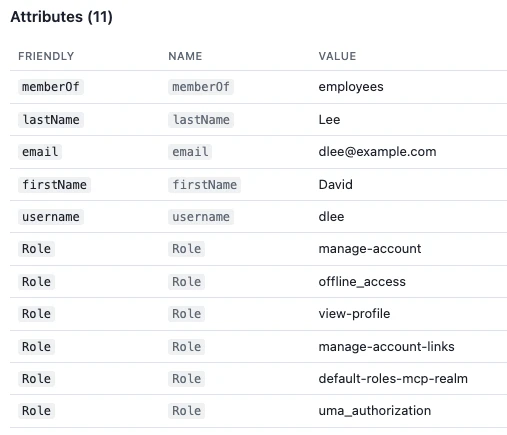Image resolution: width=507 pixels, height=435 pixels.
Task: Click the view-profile role value
Action: pyautogui.click(x=354, y=314)
